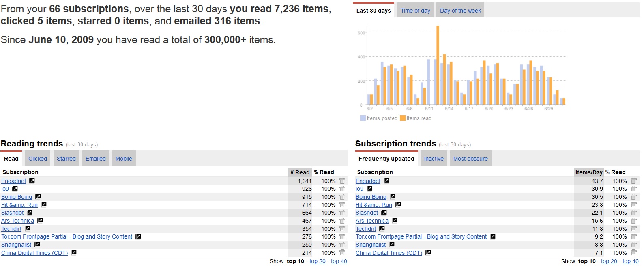Viewport: 644px width, 273px height.
Task: Show top 40 in Subscription trends
Action: [631, 261]
